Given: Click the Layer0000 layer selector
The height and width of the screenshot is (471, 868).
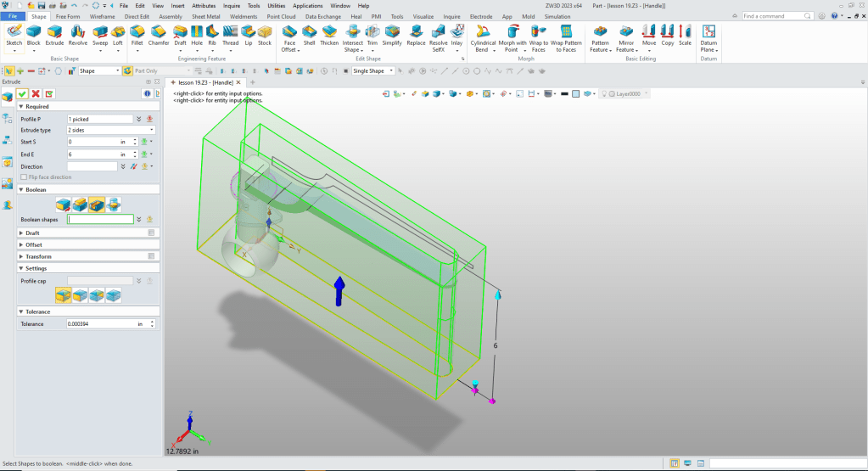Looking at the screenshot, I should (629, 93).
